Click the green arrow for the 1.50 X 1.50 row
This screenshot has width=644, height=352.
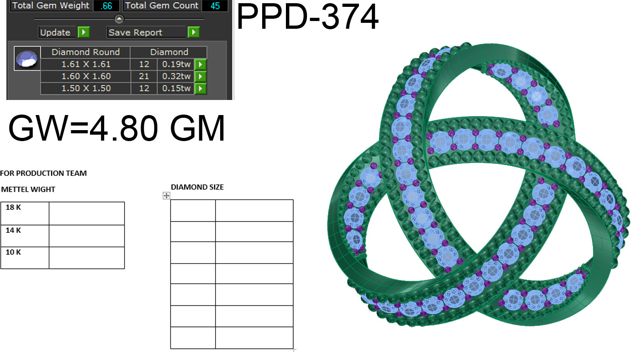point(200,89)
